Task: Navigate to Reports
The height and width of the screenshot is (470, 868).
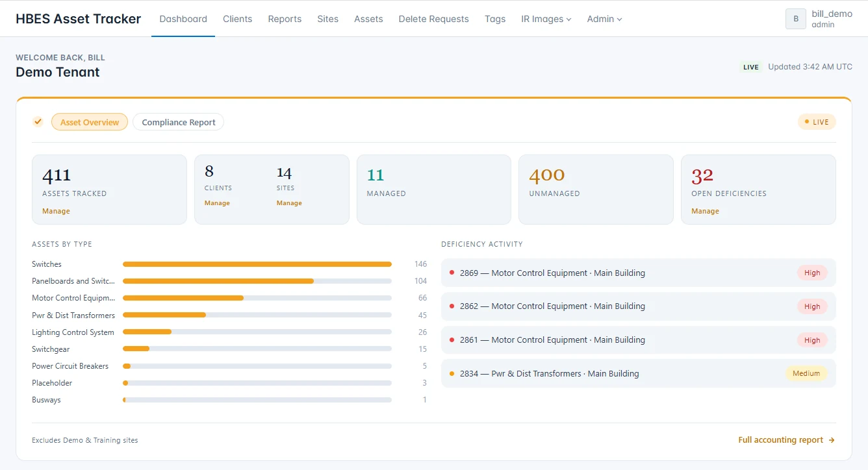Action: click(285, 19)
